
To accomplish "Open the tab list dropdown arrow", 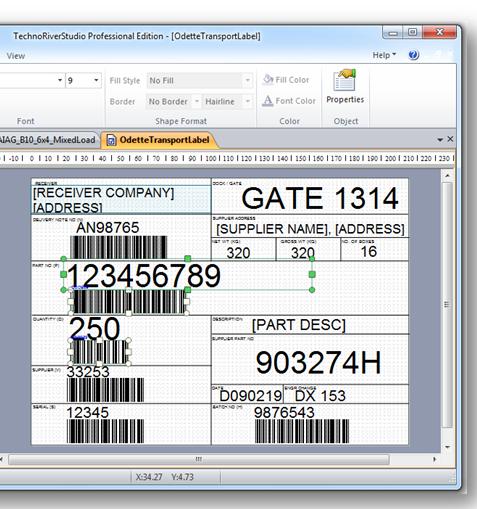I will (440, 140).
